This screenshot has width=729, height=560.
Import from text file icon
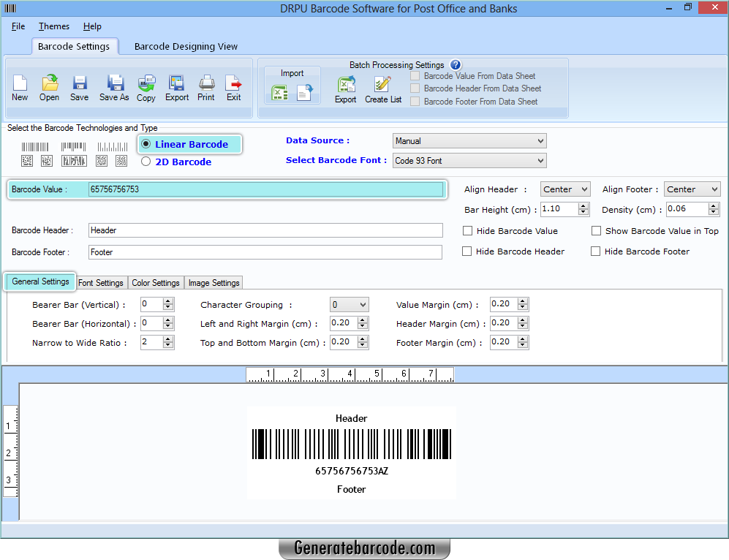pyautogui.click(x=305, y=93)
